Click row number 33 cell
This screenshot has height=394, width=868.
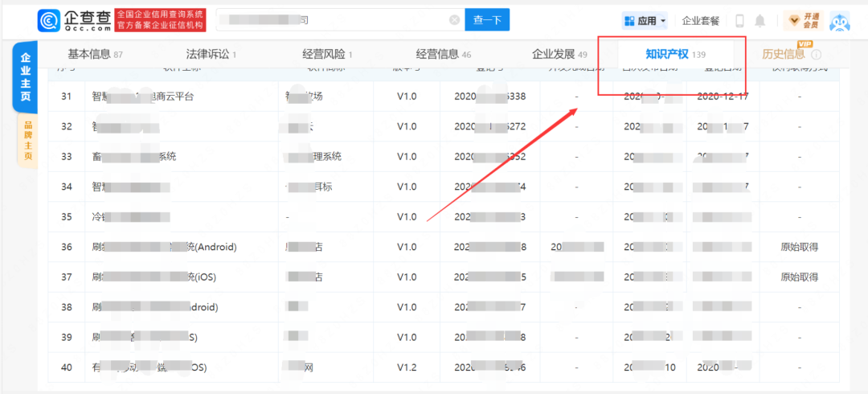67,157
